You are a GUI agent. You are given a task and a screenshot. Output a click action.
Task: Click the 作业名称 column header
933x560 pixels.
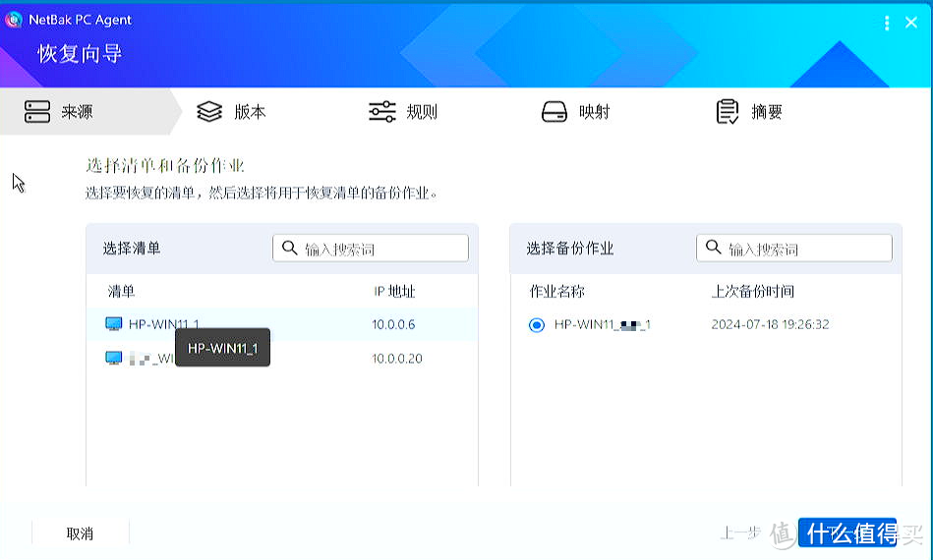coord(556,291)
